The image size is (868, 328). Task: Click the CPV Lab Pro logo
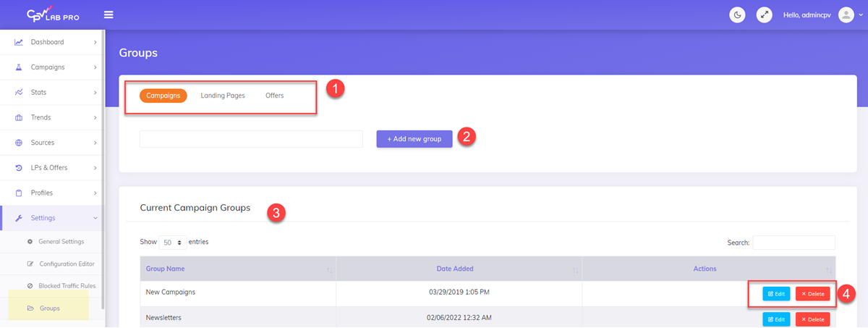coord(52,14)
